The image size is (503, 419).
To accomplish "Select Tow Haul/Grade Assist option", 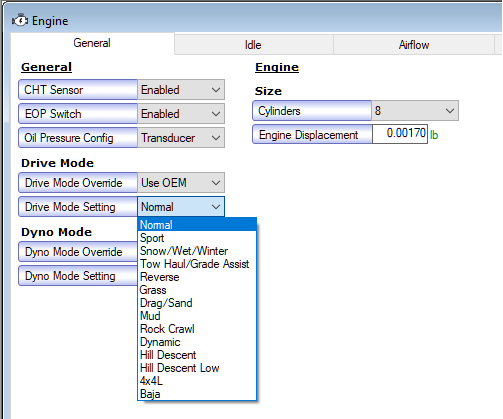I will click(197, 264).
